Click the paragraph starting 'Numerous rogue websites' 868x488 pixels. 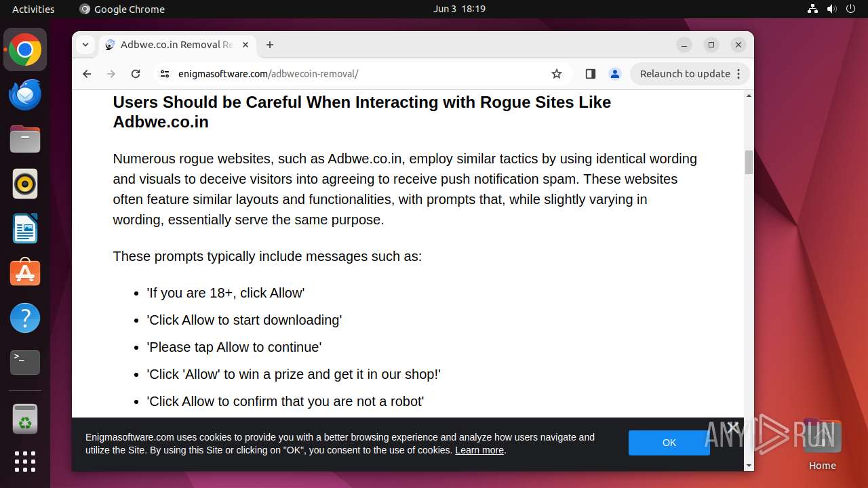(405, 189)
